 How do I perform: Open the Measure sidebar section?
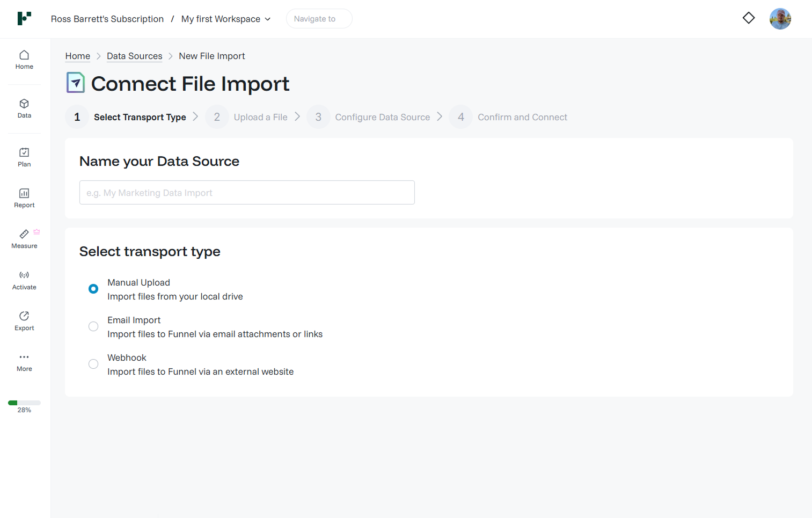[x=24, y=239]
